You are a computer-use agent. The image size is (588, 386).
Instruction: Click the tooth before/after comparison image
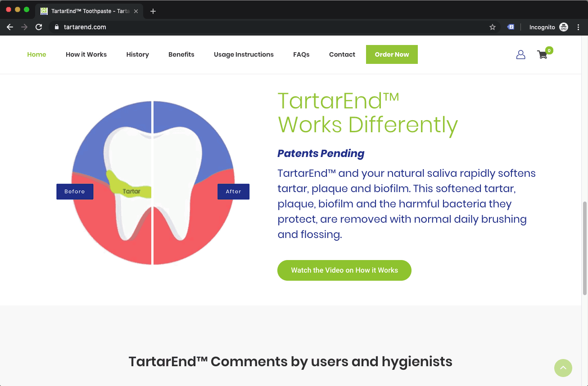tap(153, 183)
